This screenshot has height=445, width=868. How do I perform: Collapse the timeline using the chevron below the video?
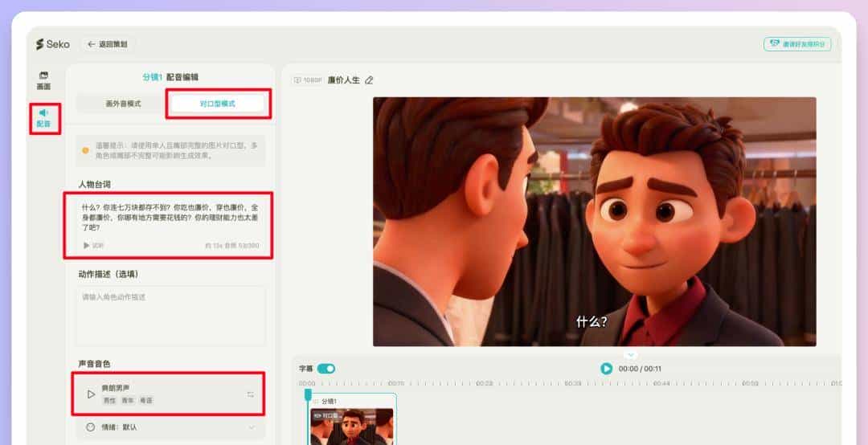pos(631,354)
